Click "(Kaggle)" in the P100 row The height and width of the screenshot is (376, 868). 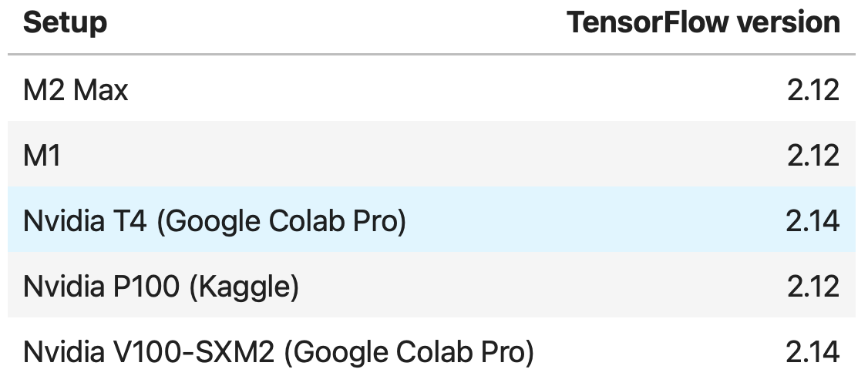[244, 287]
